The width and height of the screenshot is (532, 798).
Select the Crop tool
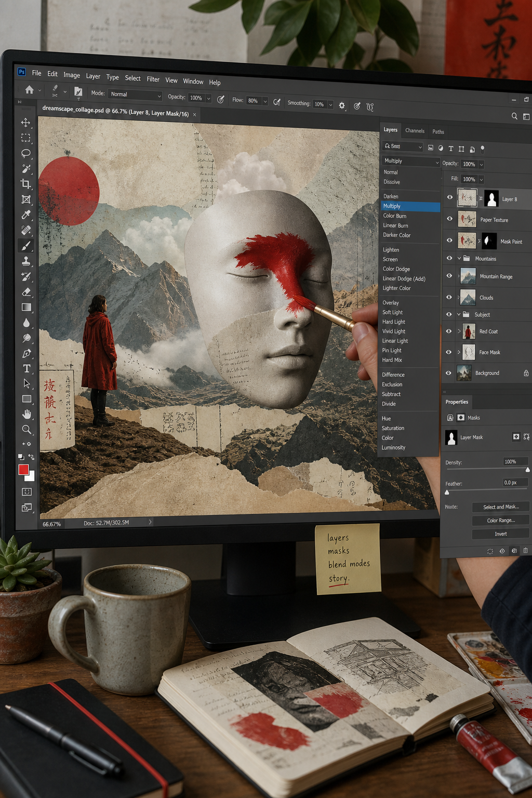tap(25, 184)
